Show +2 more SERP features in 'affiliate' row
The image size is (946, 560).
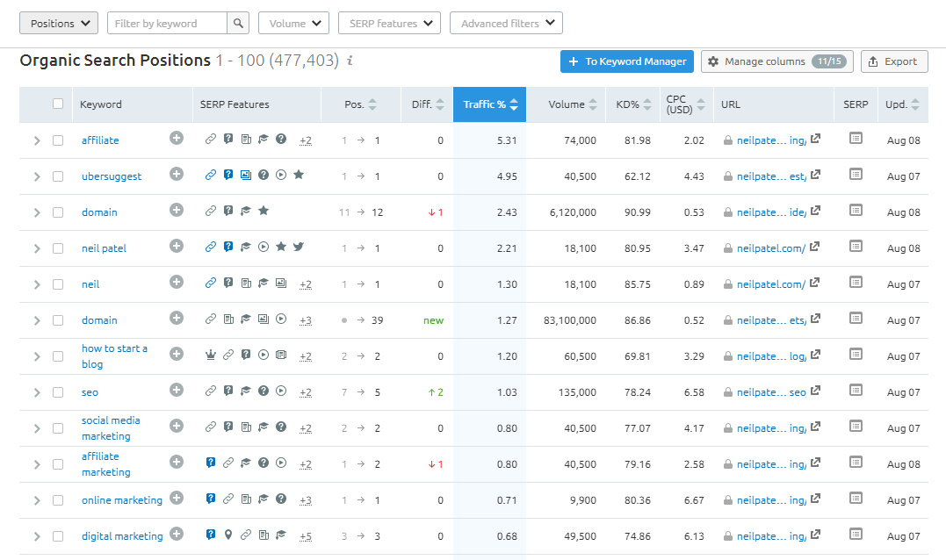pyautogui.click(x=306, y=140)
